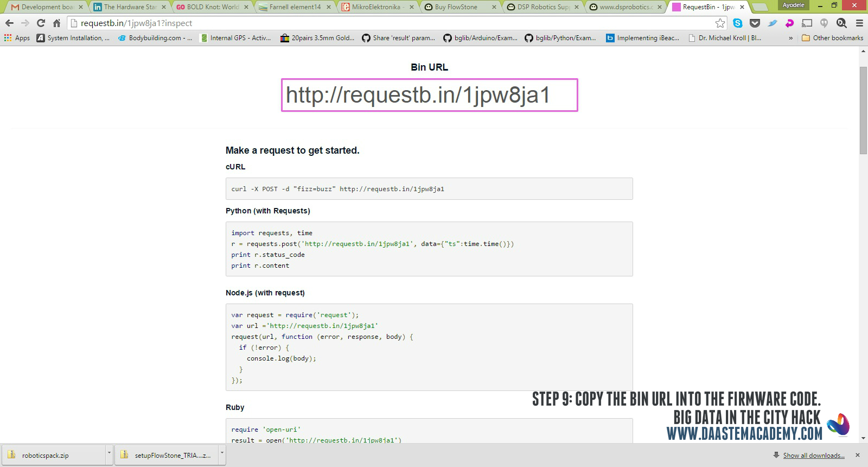This screenshot has width=868, height=467.
Task: Open Other bookmarks folder
Action: click(x=832, y=38)
